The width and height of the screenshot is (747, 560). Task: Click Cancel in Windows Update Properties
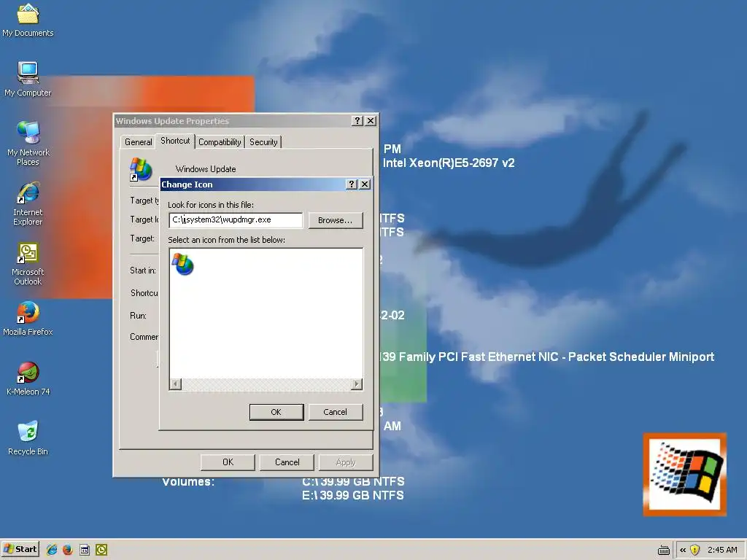[x=287, y=462]
